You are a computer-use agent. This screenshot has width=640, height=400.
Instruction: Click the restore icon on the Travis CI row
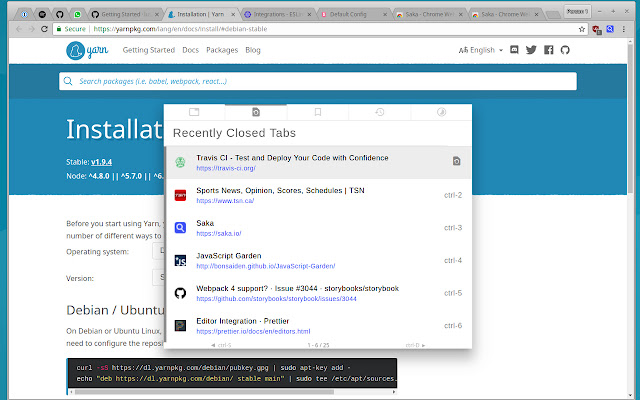[x=457, y=161]
